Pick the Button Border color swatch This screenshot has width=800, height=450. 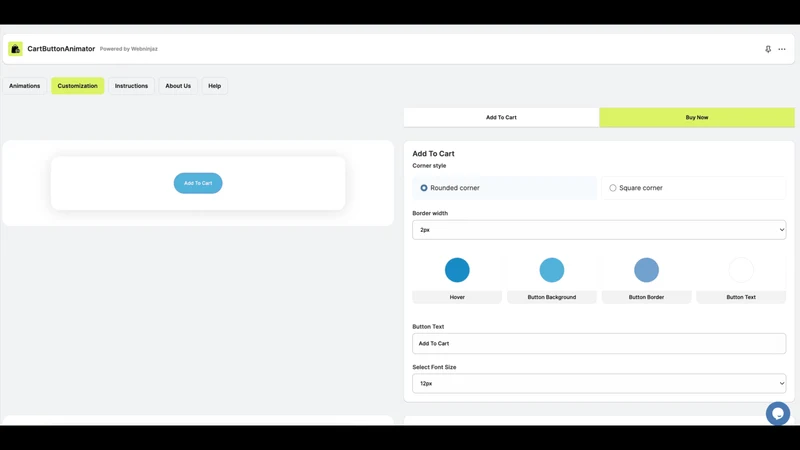pos(646,270)
